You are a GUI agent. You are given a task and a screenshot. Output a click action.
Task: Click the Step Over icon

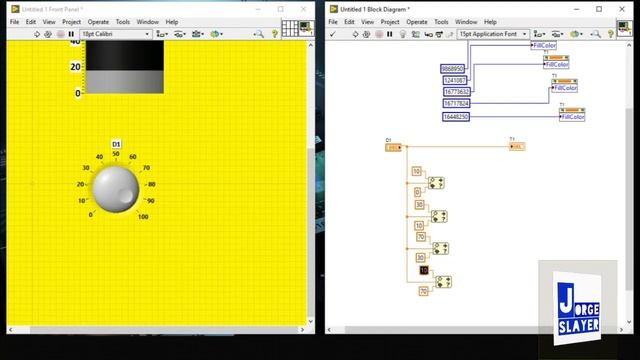point(439,34)
